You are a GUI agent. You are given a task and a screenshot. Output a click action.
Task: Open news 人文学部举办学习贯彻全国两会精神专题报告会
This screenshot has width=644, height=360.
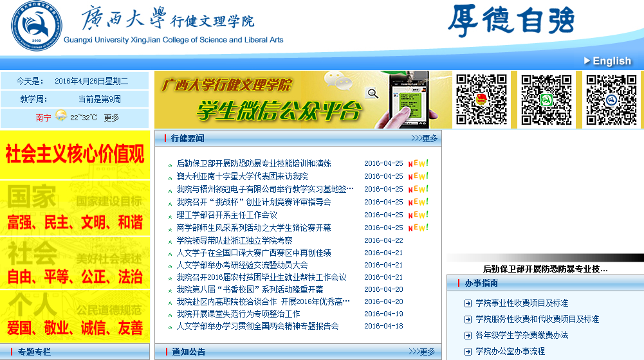[x=257, y=327]
